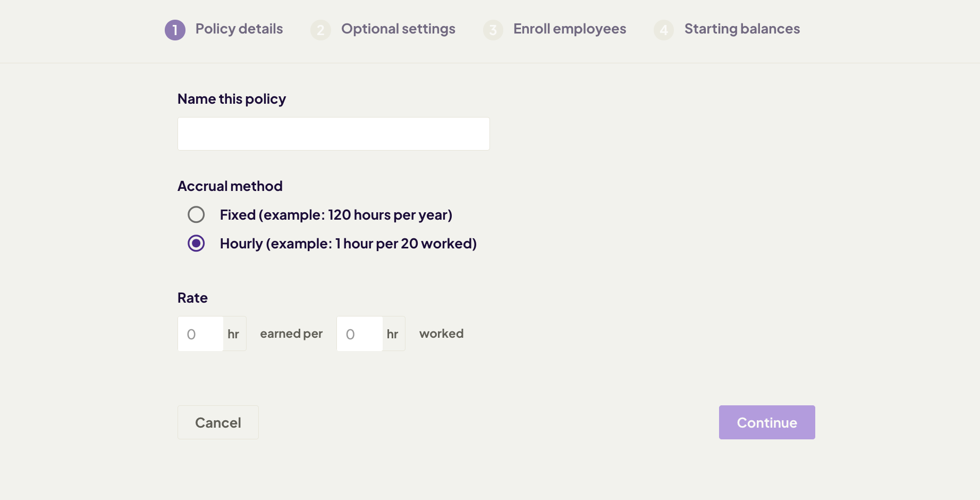Screen dimensions: 980x500
Task: Go to the Policy details step
Action: pyautogui.click(x=238, y=29)
